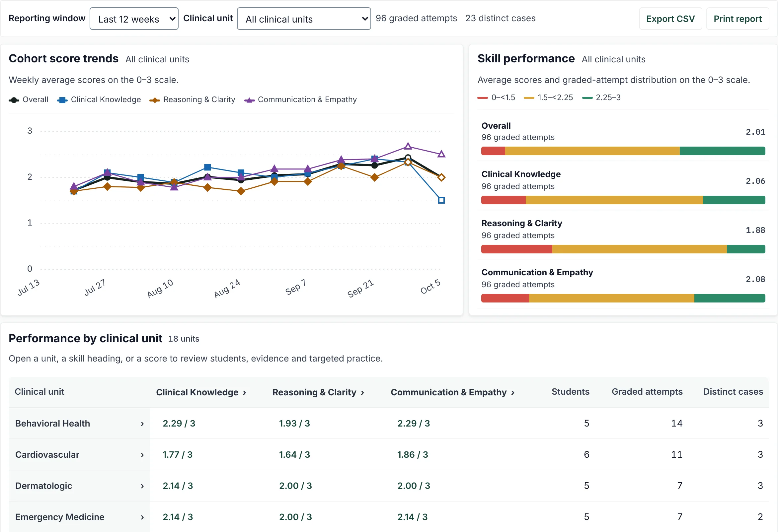This screenshot has width=778, height=532.
Task: Expand the Dermatologic unit row
Action: click(x=80, y=486)
